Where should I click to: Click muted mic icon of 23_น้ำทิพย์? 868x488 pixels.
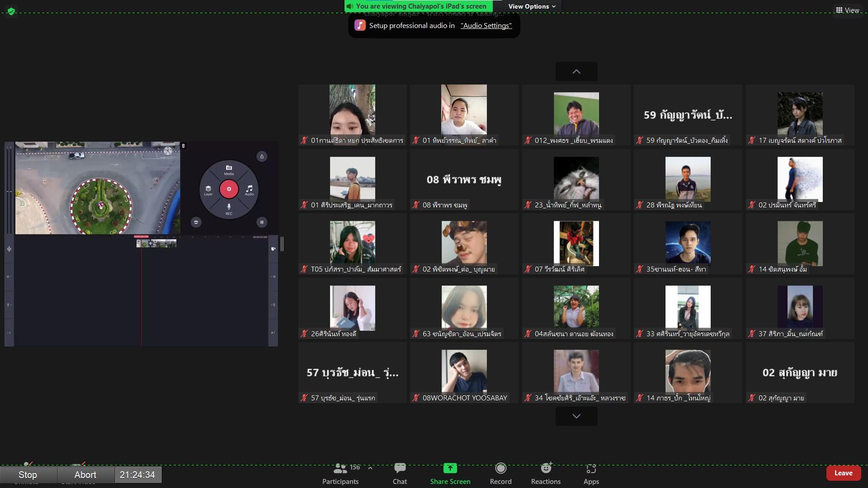[528, 205]
